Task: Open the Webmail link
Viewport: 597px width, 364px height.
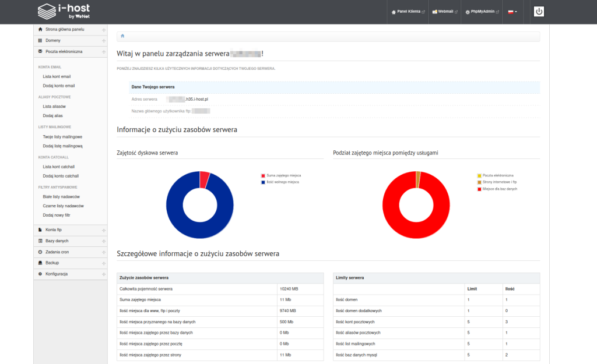Action: 445,12
